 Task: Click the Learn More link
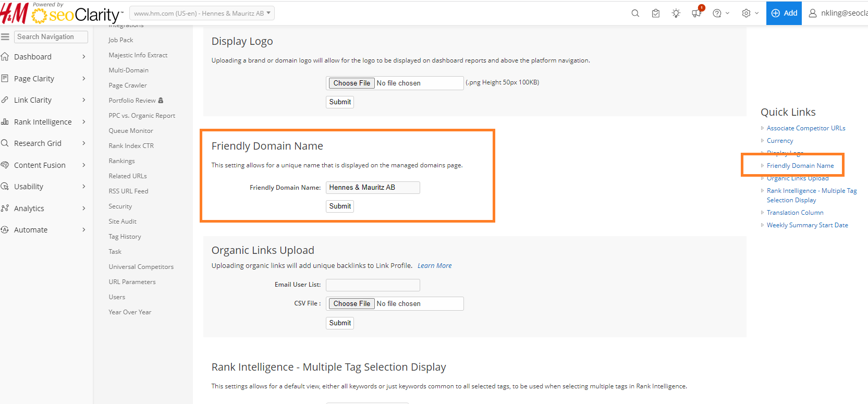click(434, 266)
